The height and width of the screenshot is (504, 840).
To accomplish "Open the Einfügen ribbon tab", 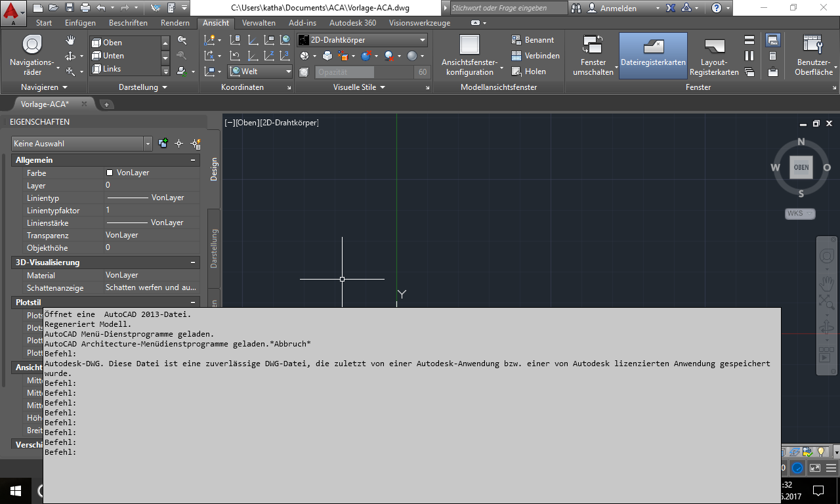I will point(80,23).
